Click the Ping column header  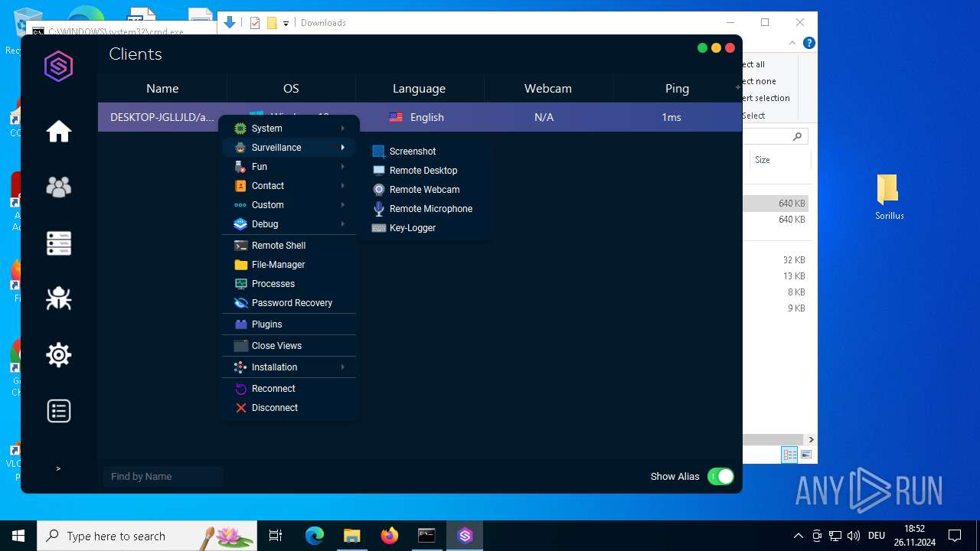(x=677, y=89)
